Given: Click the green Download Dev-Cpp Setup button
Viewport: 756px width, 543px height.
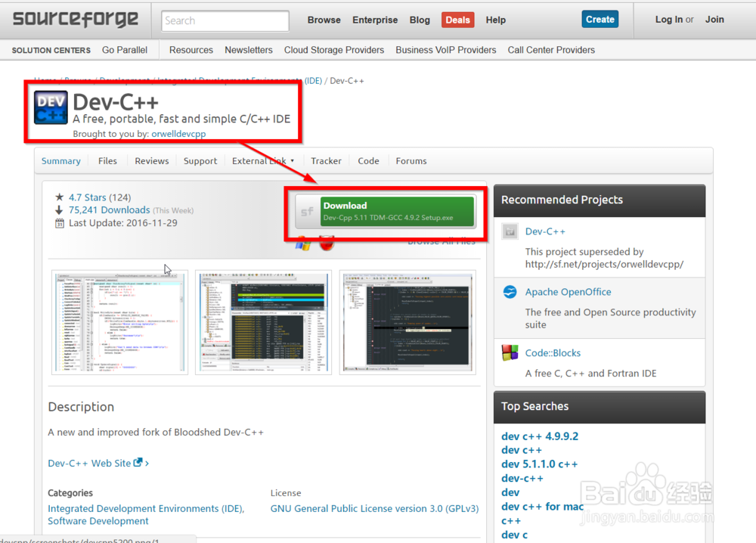Looking at the screenshot, I should pyautogui.click(x=386, y=210).
